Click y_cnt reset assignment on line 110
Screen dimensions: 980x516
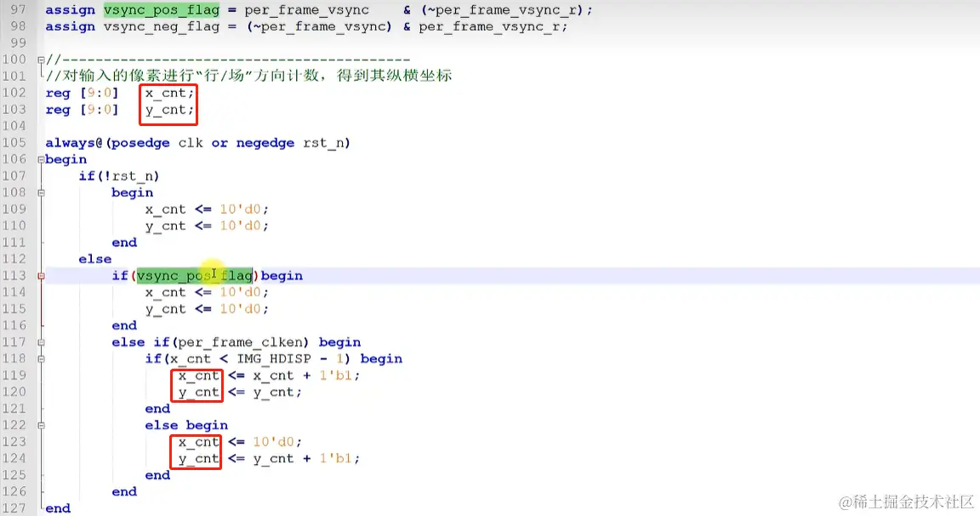click(207, 226)
